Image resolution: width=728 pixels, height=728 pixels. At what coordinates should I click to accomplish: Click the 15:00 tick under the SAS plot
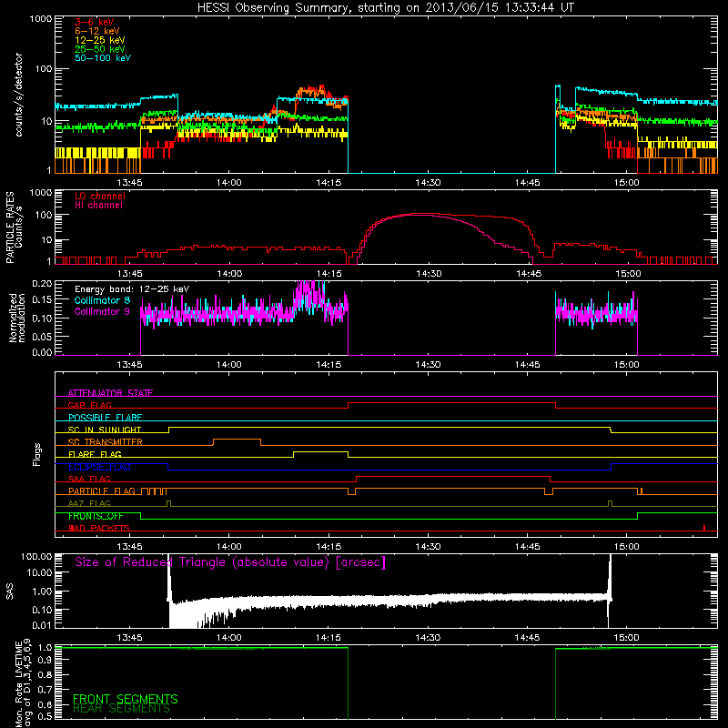click(626, 637)
